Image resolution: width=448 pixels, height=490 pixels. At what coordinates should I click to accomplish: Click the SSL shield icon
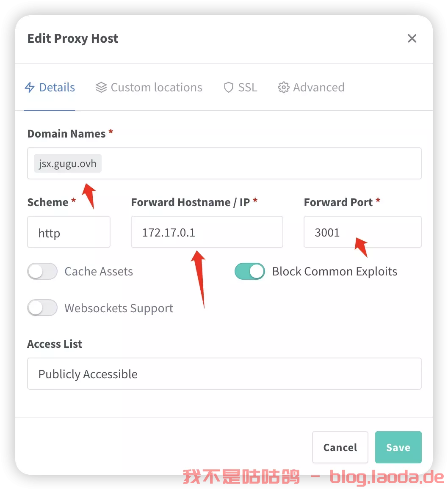(x=229, y=88)
